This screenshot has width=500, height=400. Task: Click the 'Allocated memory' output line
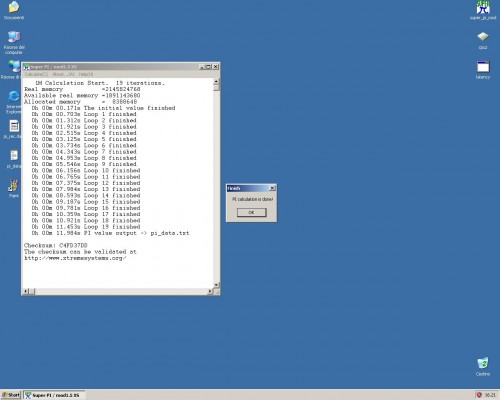click(80, 102)
